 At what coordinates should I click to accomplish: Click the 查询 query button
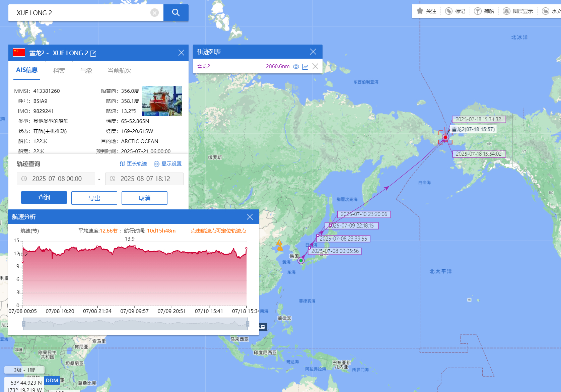click(44, 198)
